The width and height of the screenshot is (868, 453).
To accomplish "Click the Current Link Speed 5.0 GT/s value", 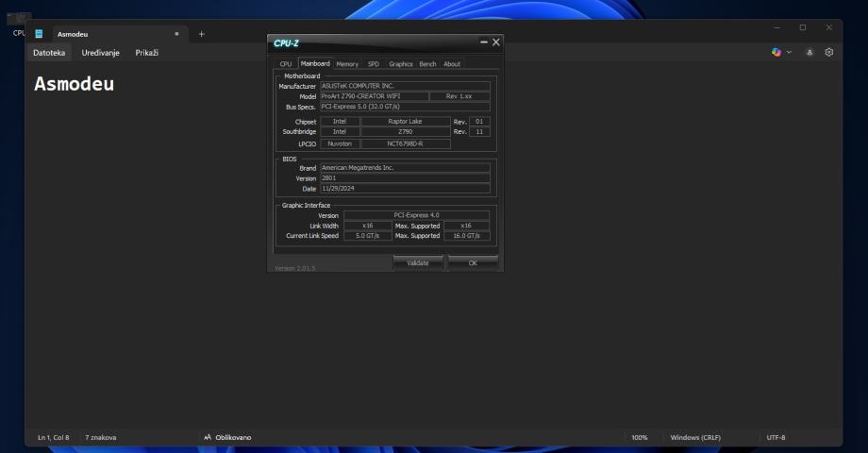I will (368, 236).
